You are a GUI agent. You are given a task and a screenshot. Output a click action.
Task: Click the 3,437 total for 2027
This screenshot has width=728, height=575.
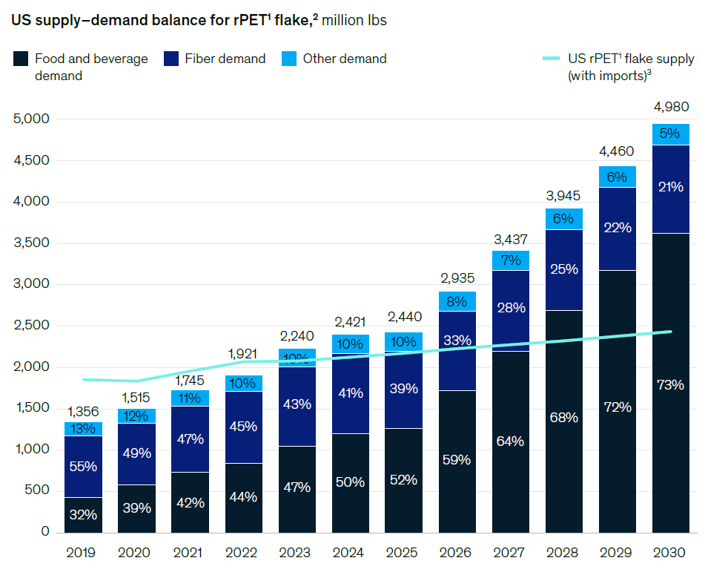511,240
